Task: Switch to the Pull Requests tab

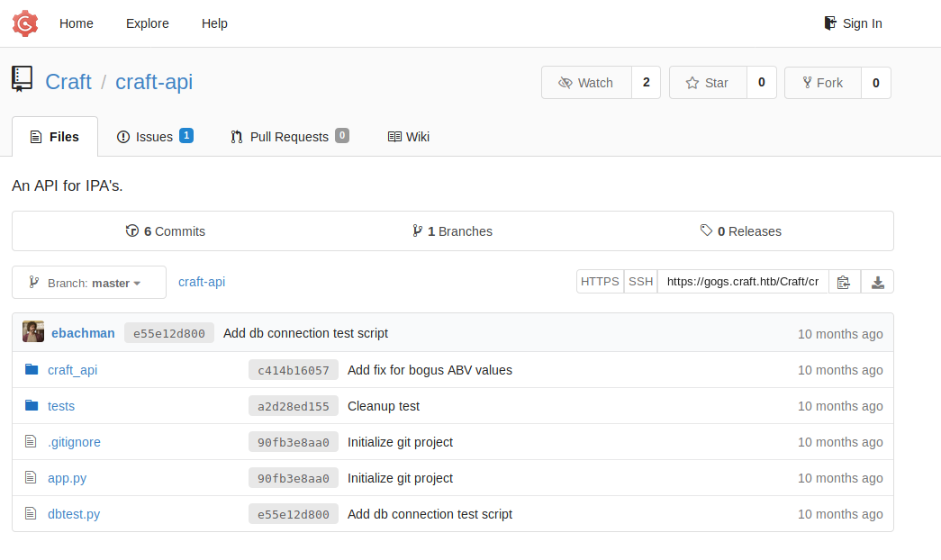Action: click(x=288, y=137)
